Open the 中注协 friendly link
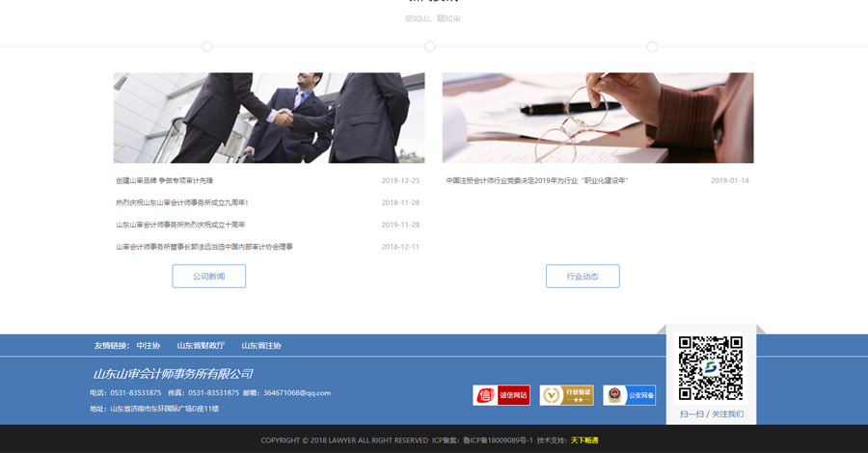 pos(149,346)
